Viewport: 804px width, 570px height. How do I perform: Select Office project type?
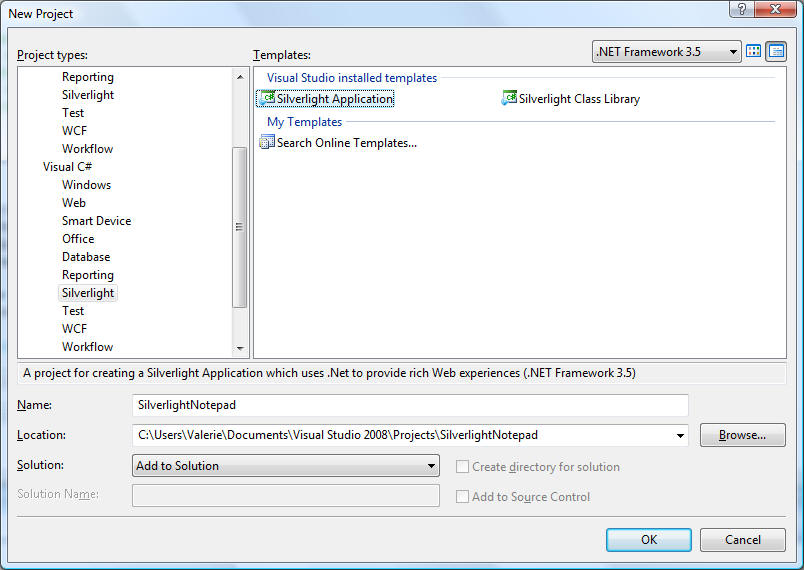pyautogui.click(x=78, y=238)
